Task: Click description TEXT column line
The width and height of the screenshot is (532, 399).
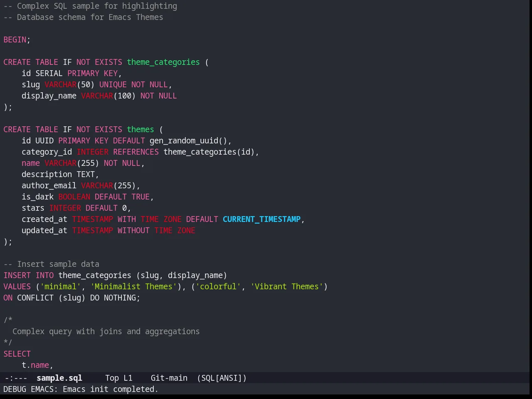Action: 60,174
